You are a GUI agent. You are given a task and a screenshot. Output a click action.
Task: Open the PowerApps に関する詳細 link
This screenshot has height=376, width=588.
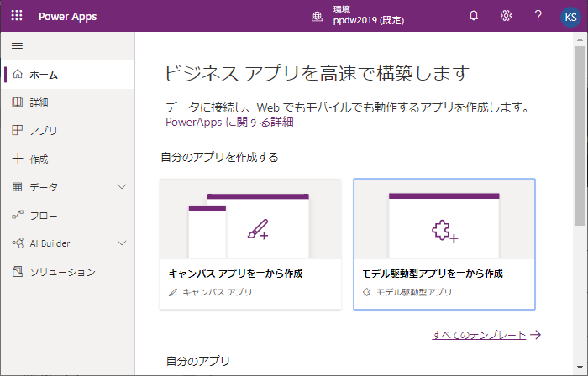pyautogui.click(x=229, y=122)
